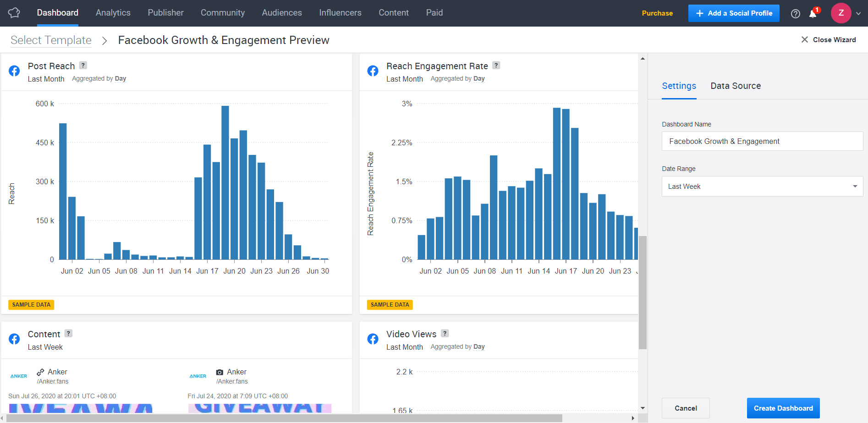Expand the account menu chevron
This screenshot has height=423, width=868.
pos(858,13)
